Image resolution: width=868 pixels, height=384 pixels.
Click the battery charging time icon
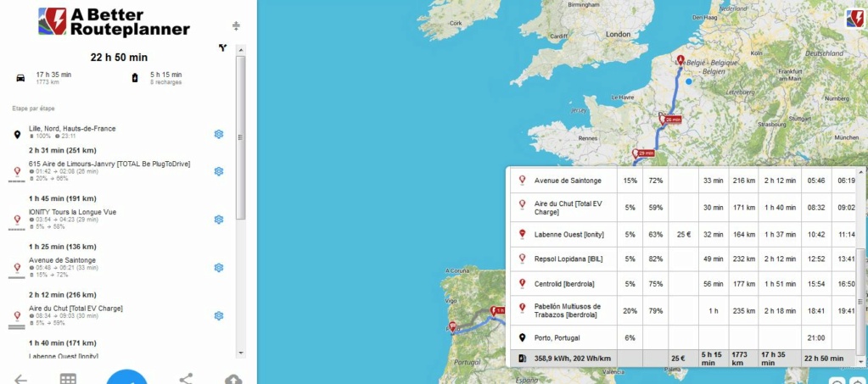pos(135,78)
